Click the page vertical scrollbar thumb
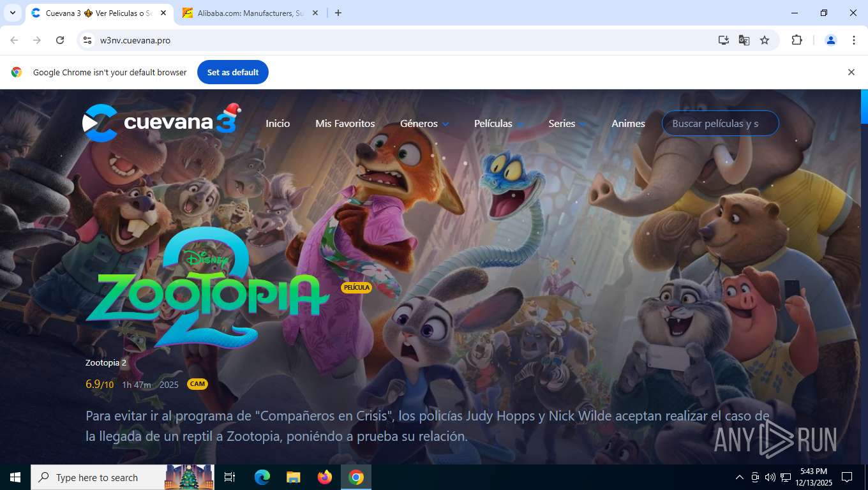 864,106
